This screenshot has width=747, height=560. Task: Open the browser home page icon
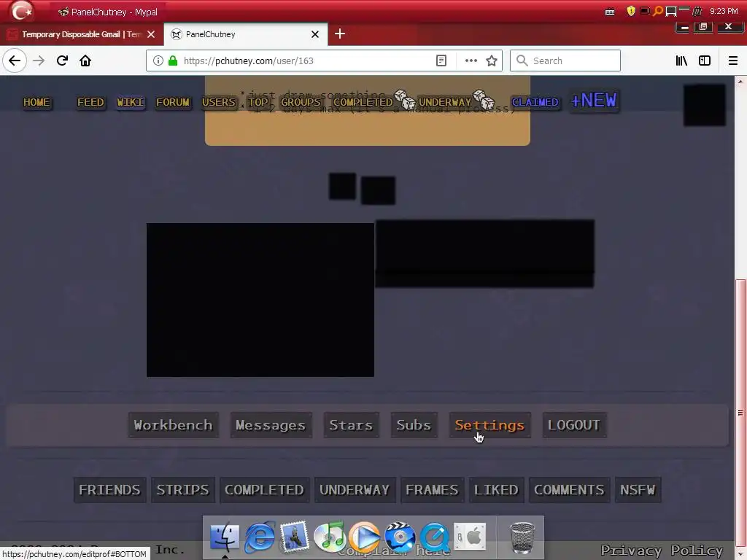point(85,61)
